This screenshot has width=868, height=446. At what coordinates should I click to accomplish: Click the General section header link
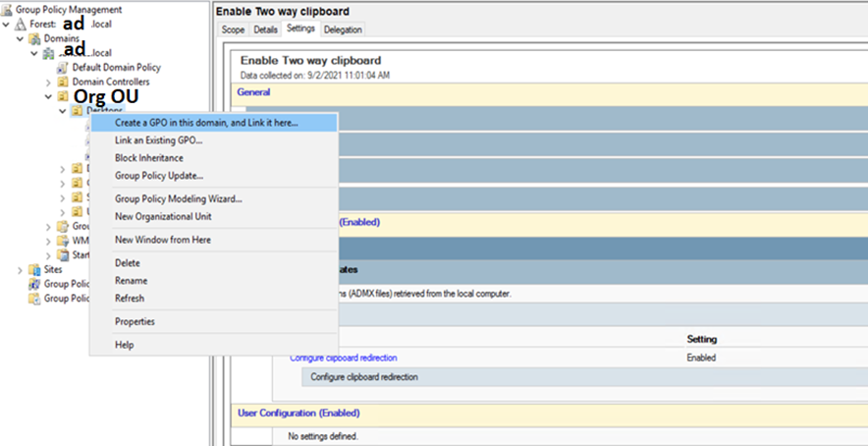[253, 91]
